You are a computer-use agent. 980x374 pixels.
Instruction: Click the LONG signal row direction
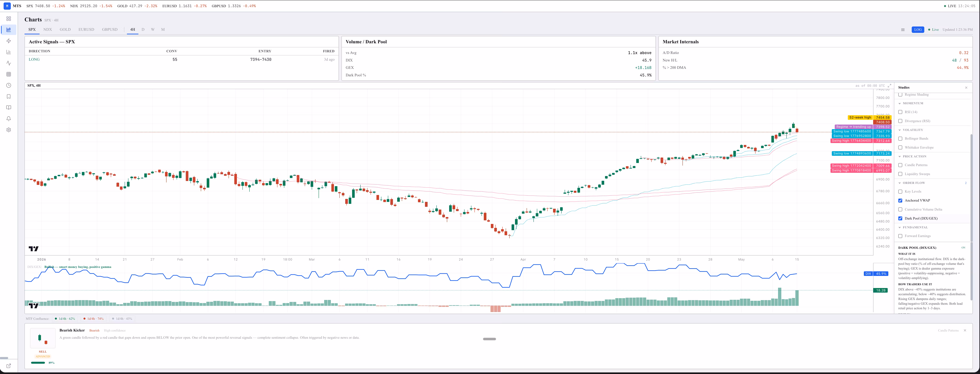(x=34, y=59)
